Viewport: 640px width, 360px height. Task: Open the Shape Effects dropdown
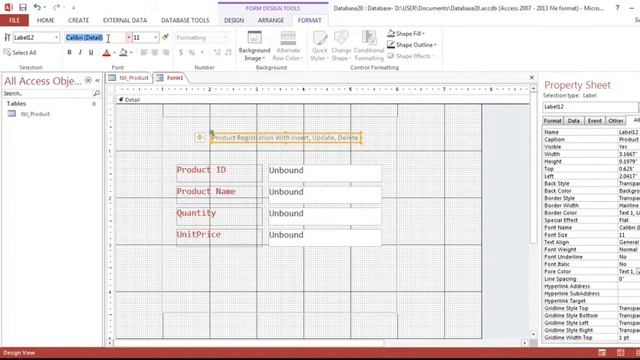click(x=411, y=56)
